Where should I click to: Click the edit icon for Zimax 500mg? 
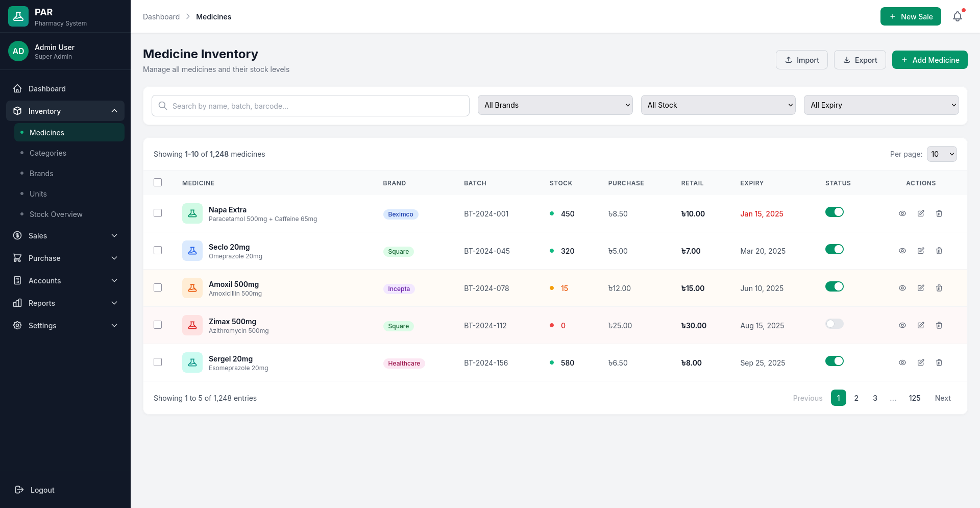[921, 325]
